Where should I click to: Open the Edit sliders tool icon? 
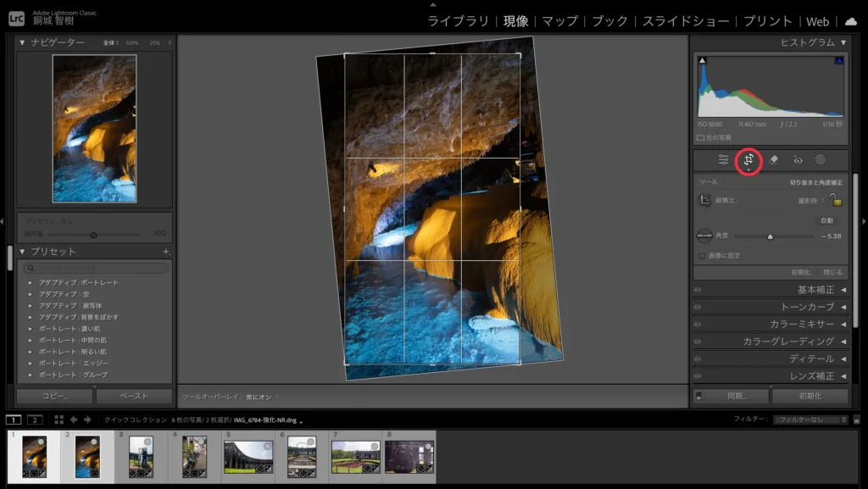point(723,159)
